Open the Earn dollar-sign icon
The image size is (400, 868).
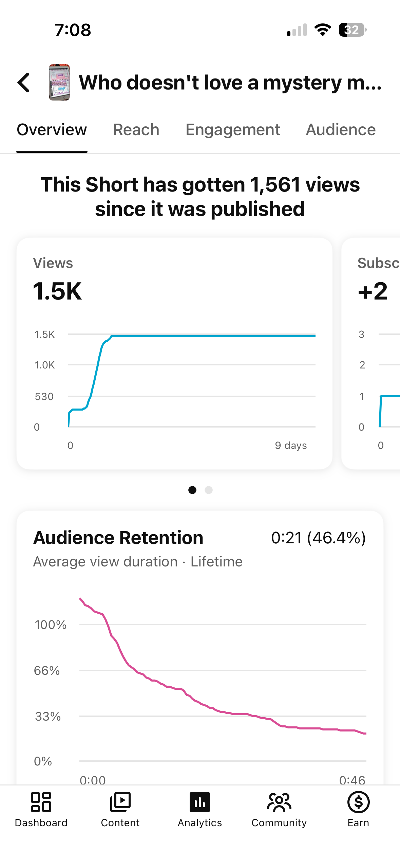(358, 802)
